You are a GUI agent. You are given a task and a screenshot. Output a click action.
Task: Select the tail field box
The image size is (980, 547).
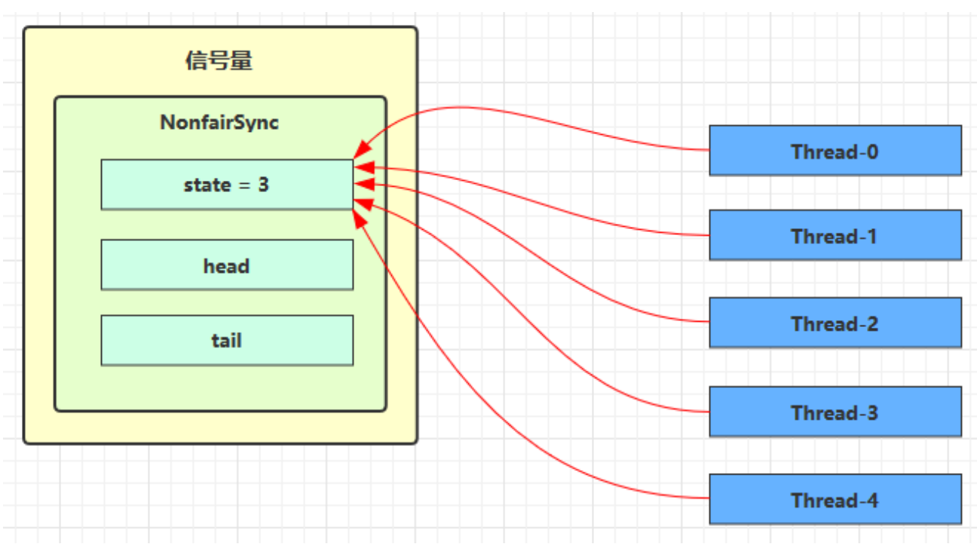[226, 340]
